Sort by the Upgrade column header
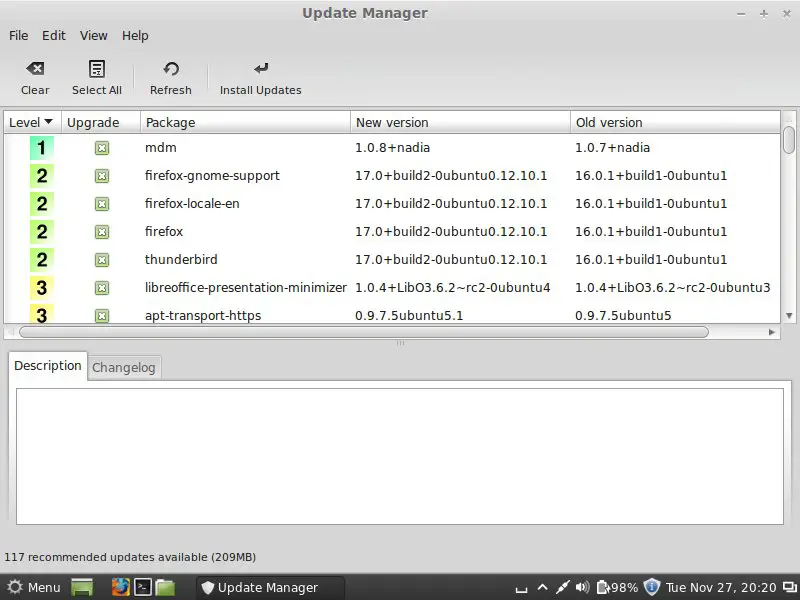The image size is (800, 600). coord(101,122)
